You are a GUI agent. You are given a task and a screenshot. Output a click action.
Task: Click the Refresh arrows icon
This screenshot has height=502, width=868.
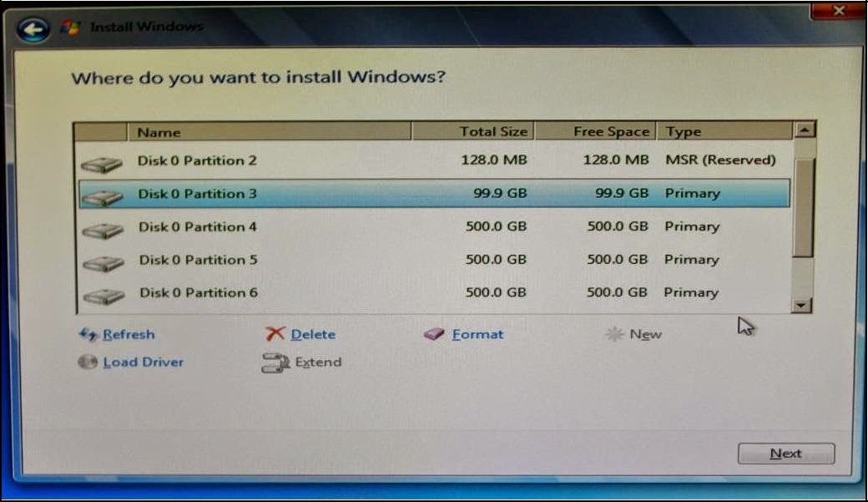tap(88, 333)
